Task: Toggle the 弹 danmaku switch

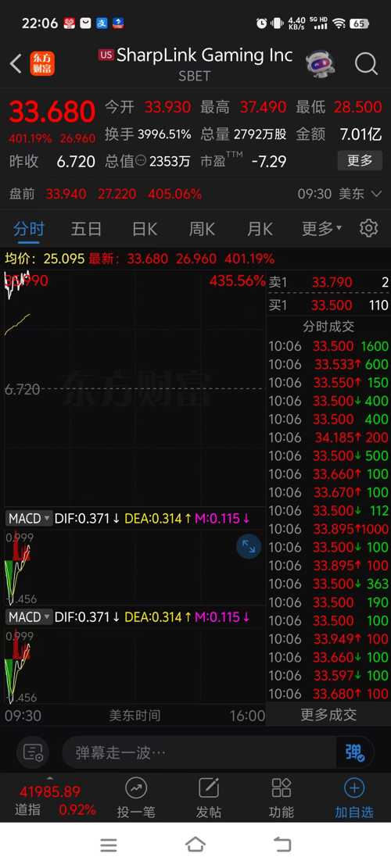Action: [x=354, y=752]
